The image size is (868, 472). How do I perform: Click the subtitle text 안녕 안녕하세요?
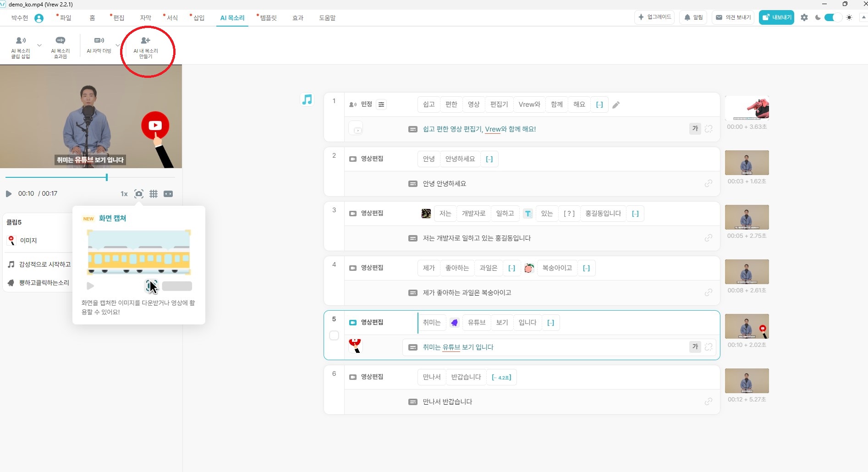coord(444,183)
